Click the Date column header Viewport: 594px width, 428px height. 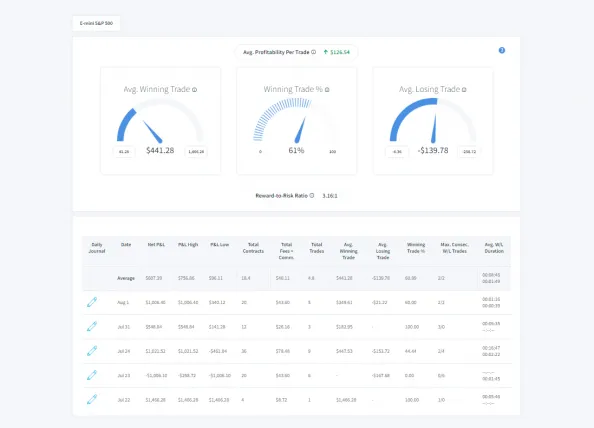[x=126, y=245]
